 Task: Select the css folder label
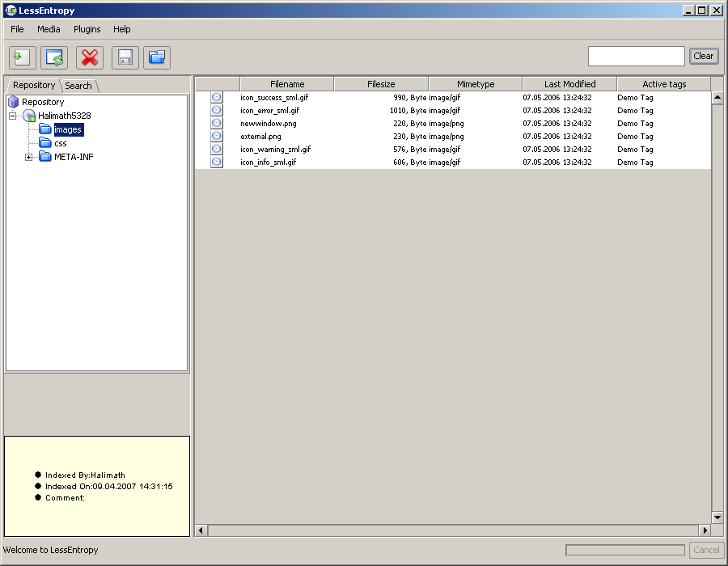(x=61, y=143)
